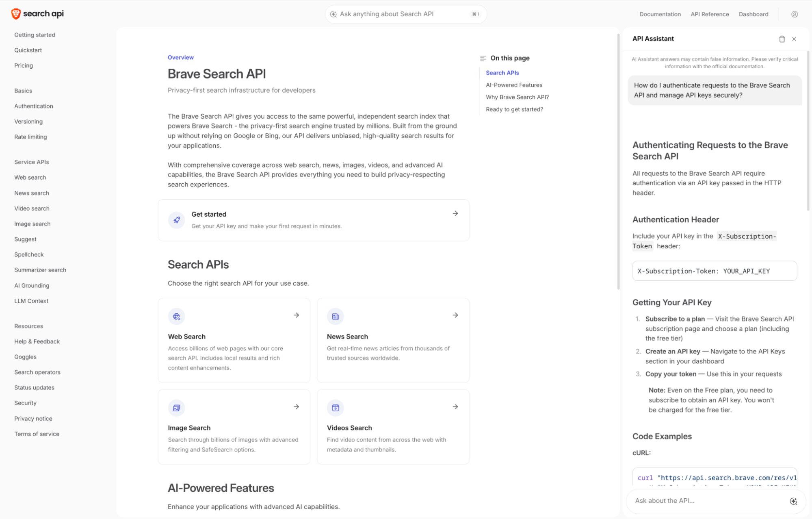Open the Dashboard menu item

(x=753, y=14)
